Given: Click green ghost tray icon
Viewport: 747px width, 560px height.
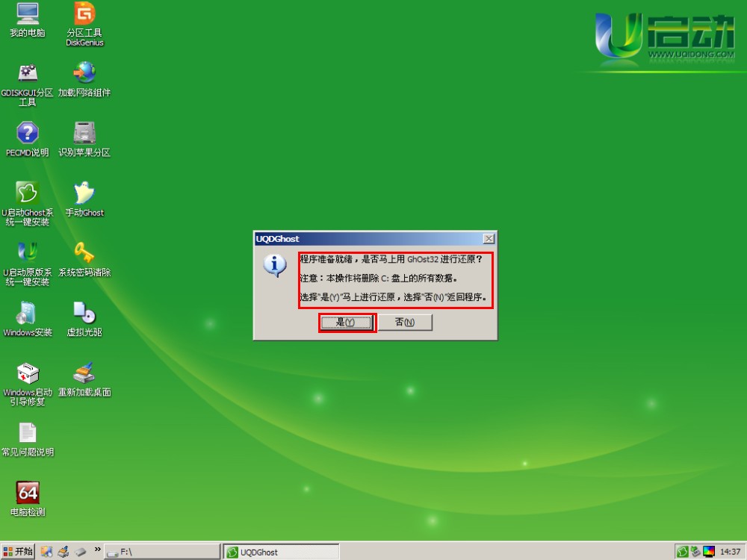Looking at the screenshot, I should tap(682, 552).
